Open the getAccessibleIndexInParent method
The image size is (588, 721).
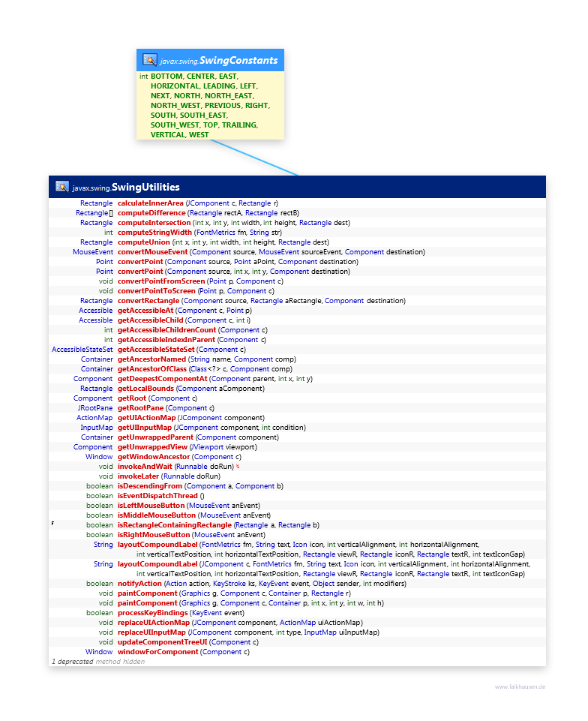tap(166, 340)
